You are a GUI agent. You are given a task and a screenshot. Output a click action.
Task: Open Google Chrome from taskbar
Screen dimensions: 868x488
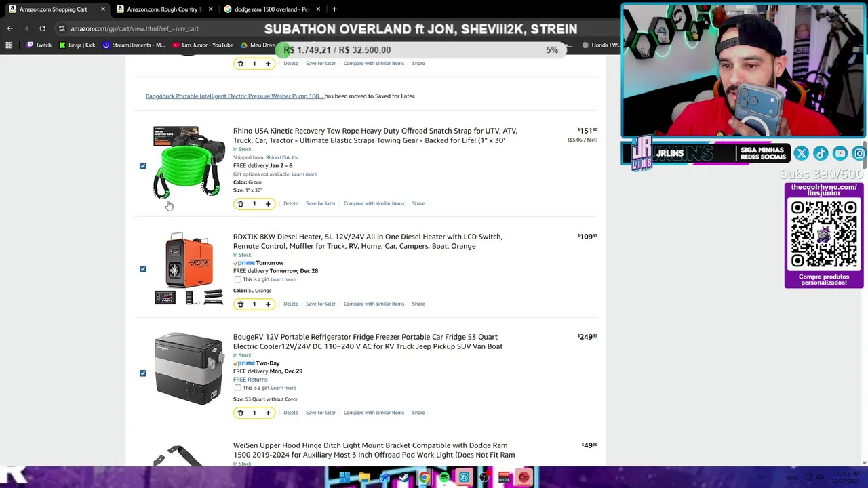[424, 478]
